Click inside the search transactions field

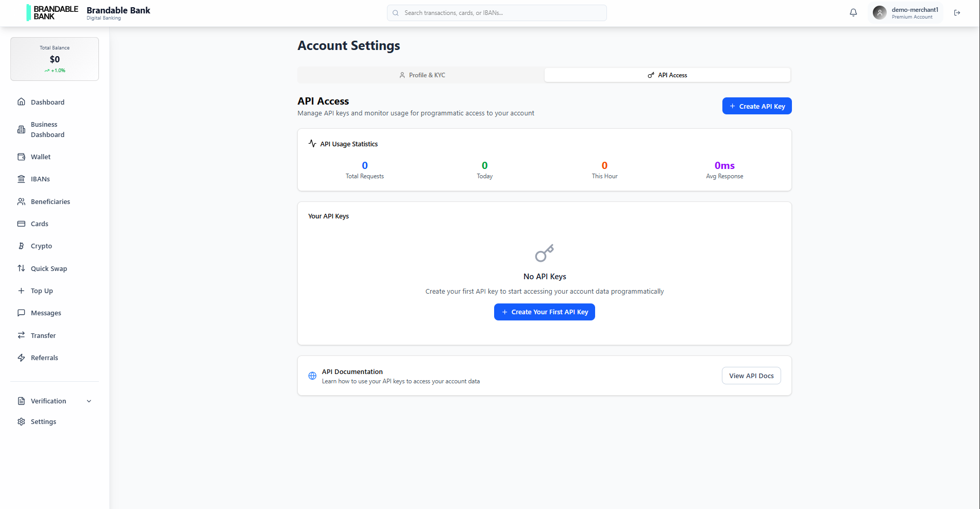pos(496,12)
